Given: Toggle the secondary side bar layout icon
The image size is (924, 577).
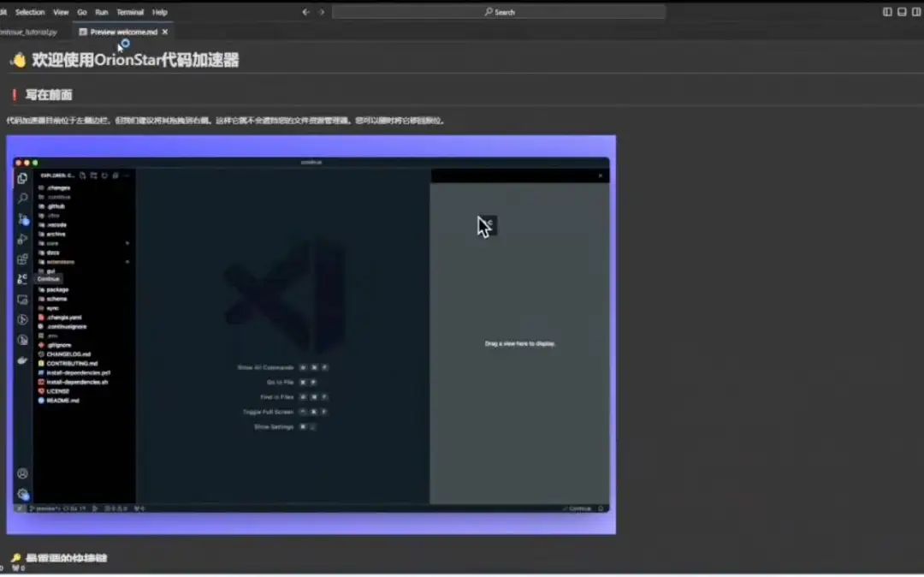Looking at the screenshot, I should [x=916, y=12].
